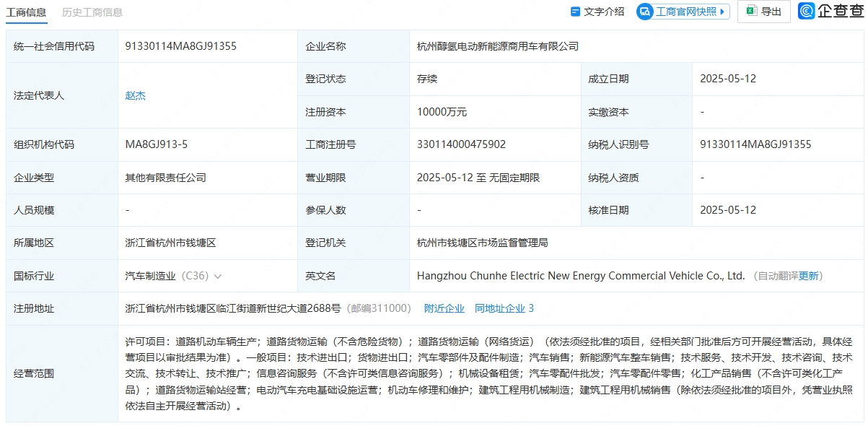868x426 pixels.
Task: Click the 导出 export button
Action: tap(763, 12)
